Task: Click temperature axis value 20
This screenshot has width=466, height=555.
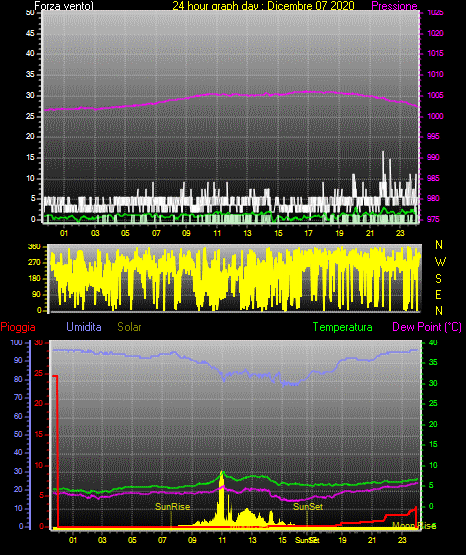Action: coord(433,424)
